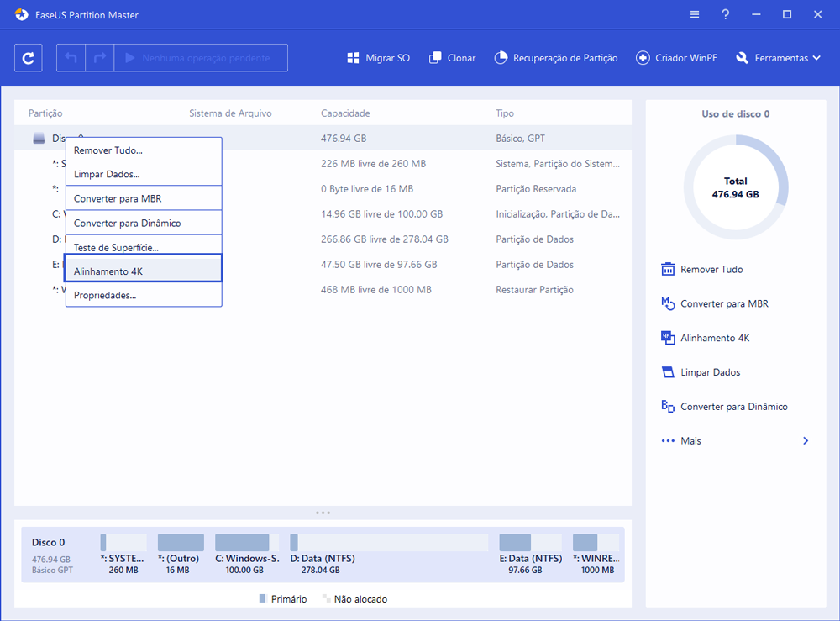Click the Primário legend swatch
This screenshot has width=840, height=621.
tap(262, 598)
